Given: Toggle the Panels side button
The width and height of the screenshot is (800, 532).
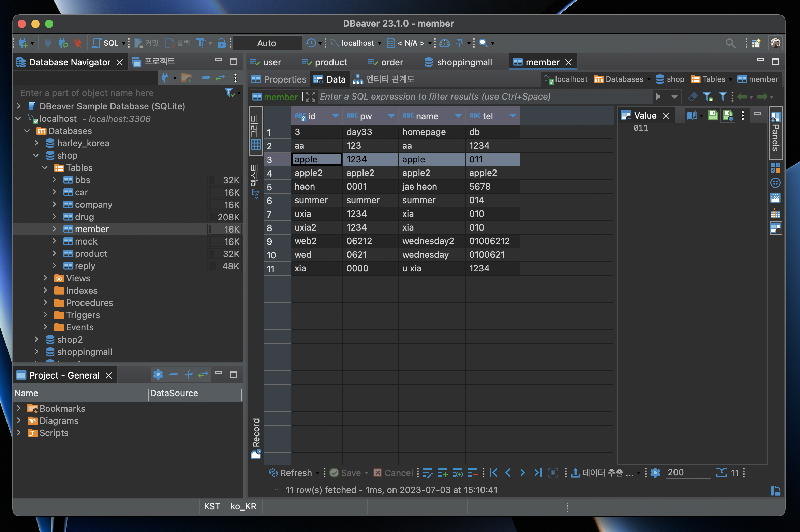Looking at the screenshot, I should [x=775, y=133].
